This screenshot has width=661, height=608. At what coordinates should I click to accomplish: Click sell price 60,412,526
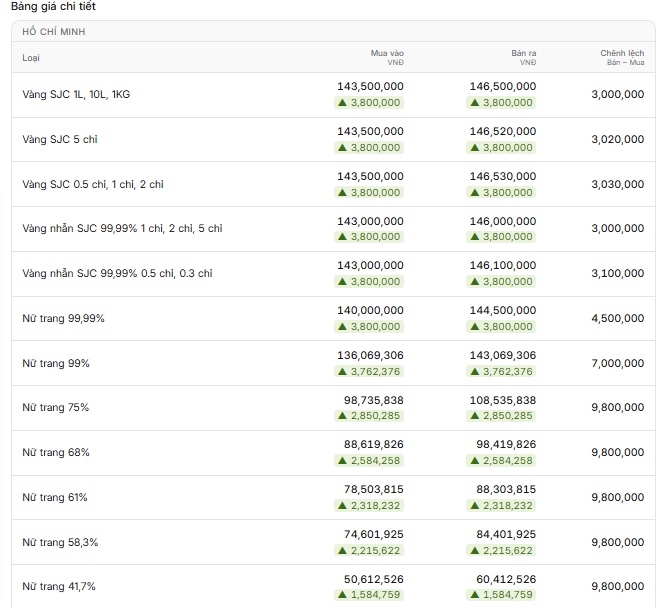coord(506,580)
